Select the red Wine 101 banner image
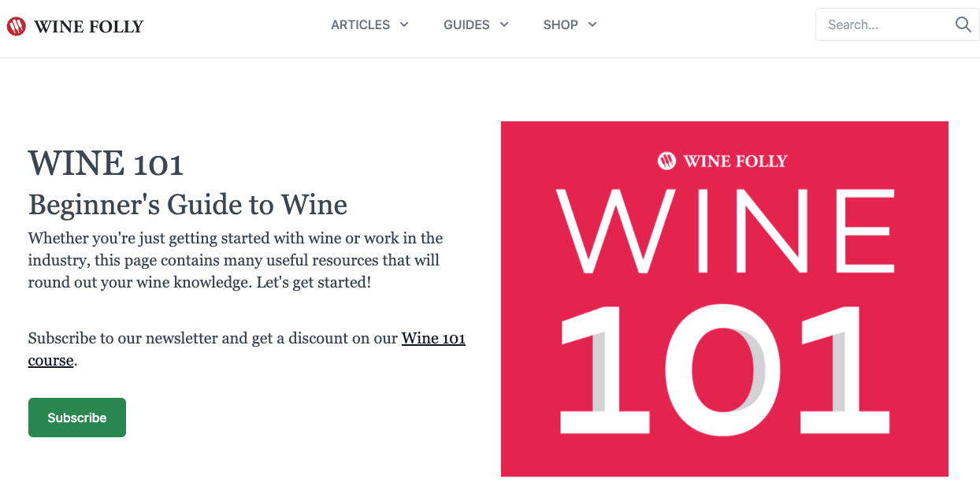The height and width of the screenshot is (490, 980). point(725,299)
